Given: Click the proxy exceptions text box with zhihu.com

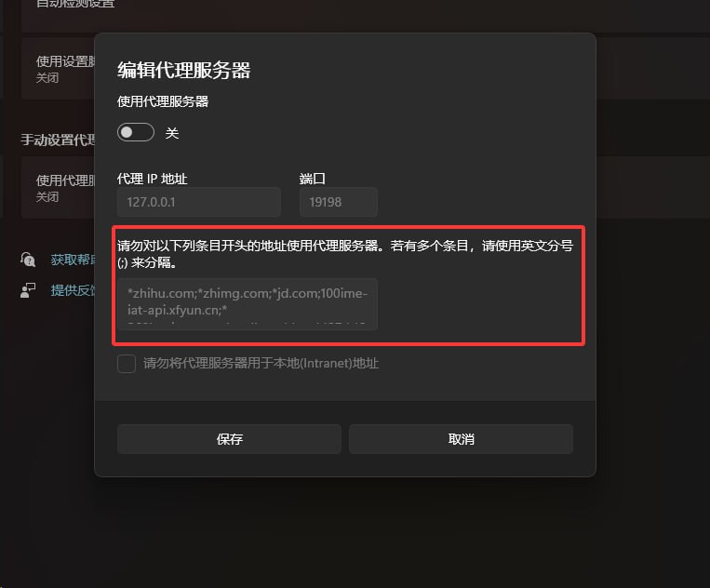Looking at the screenshot, I should coord(248,303).
